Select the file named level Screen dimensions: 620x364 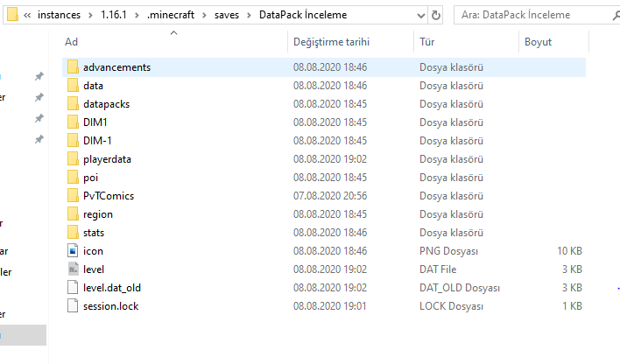94,269
